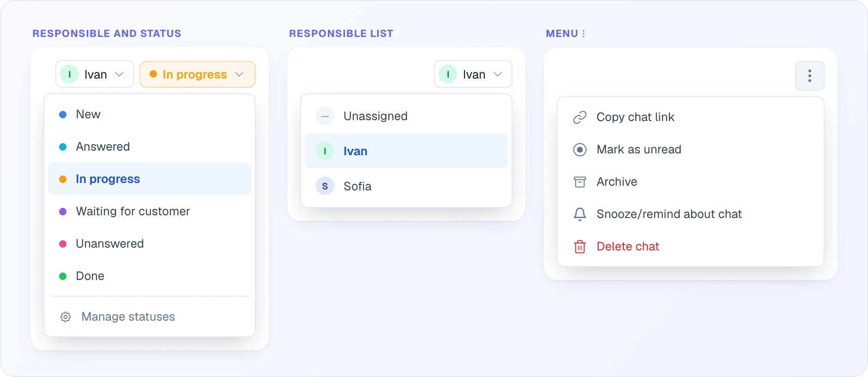Mark the status as Done
Viewport: 868px width, 377px height.
click(x=150, y=276)
